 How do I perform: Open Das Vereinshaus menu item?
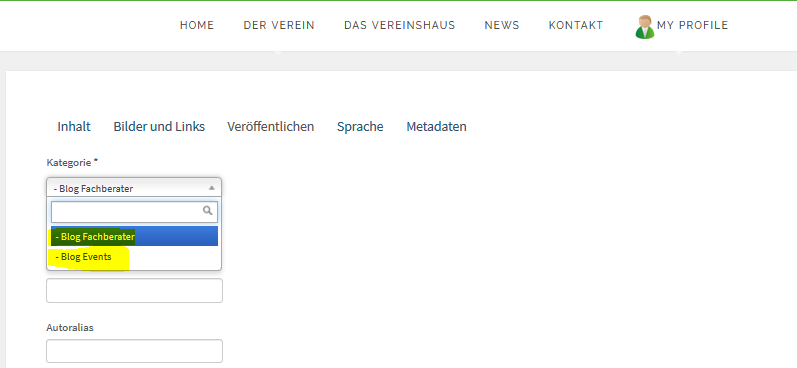400,25
